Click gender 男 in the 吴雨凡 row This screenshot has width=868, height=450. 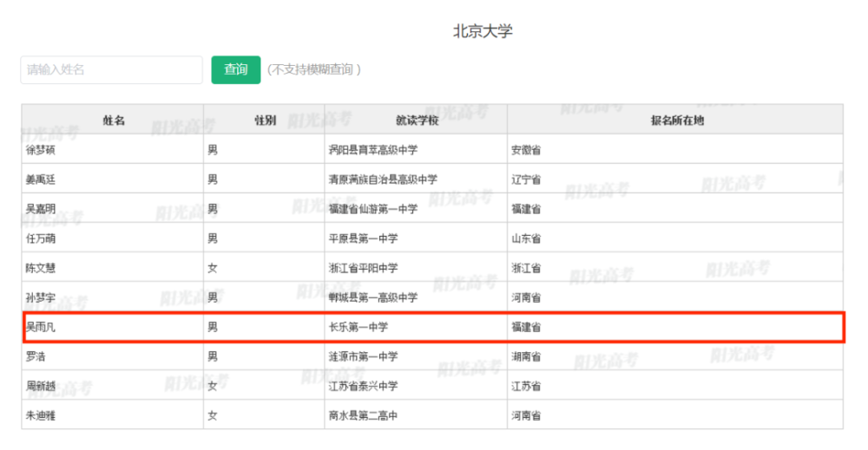(x=213, y=327)
